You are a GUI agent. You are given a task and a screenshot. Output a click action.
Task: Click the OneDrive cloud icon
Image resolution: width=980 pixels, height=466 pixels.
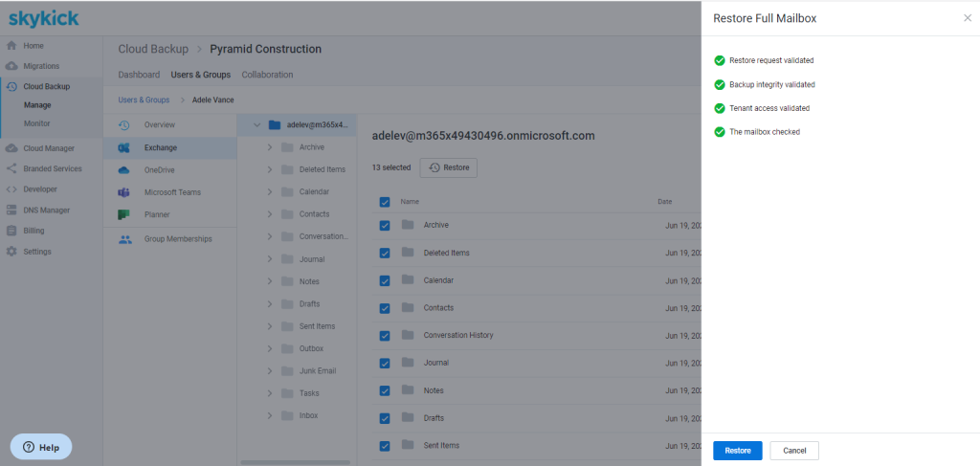(x=123, y=170)
